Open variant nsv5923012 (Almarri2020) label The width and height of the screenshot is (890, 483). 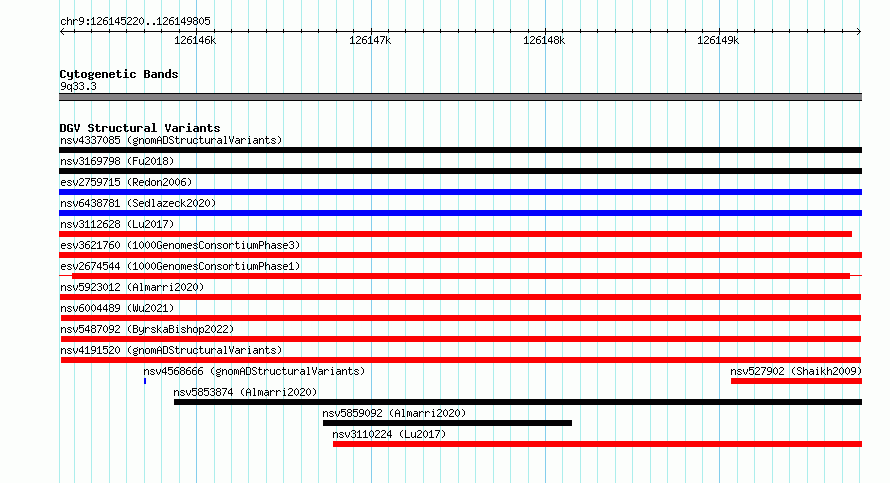click(x=132, y=287)
